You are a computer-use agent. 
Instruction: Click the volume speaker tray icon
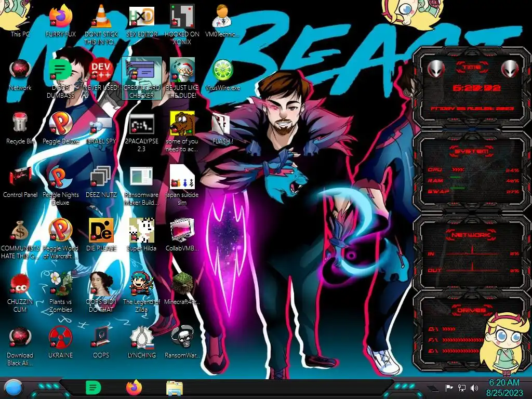[474, 388]
